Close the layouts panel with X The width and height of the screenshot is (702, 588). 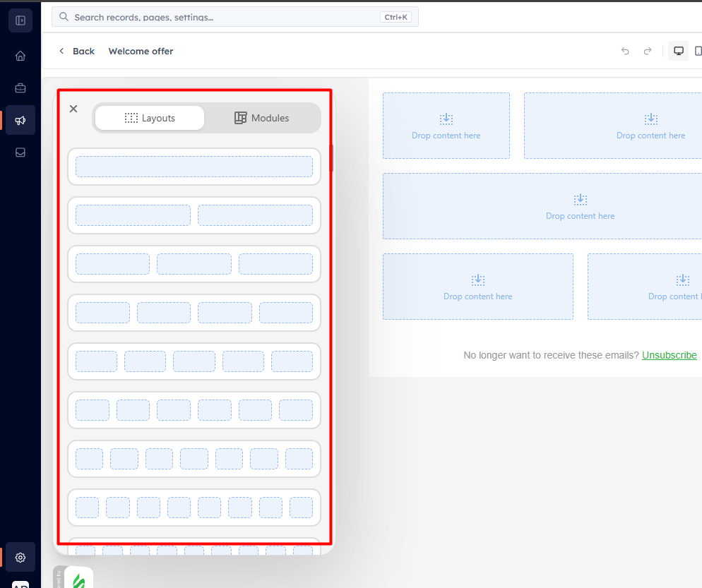[x=73, y=109]
